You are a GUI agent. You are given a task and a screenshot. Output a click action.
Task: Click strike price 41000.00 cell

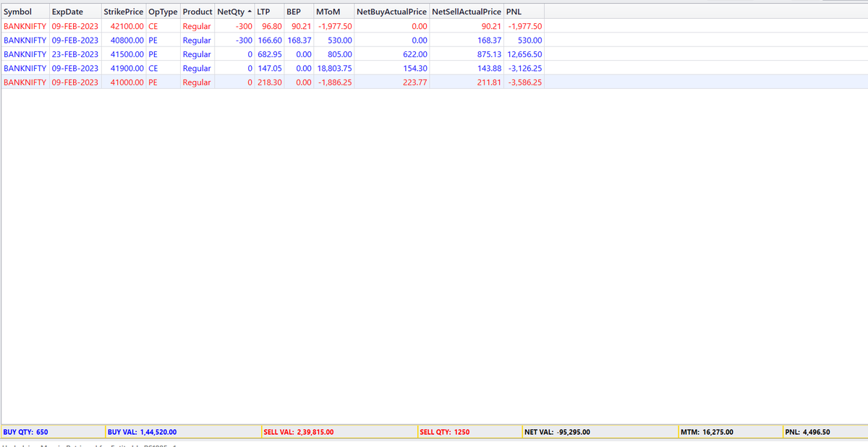[x=127, y=82]
